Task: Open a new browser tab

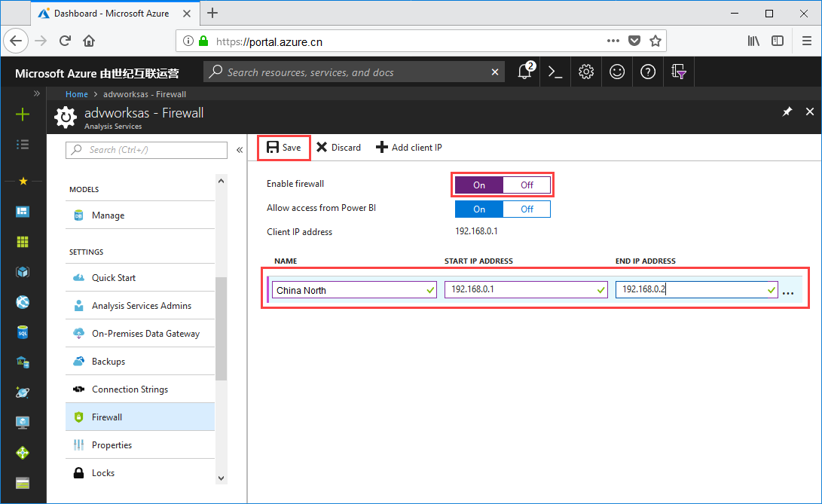Action: [212, 13]
